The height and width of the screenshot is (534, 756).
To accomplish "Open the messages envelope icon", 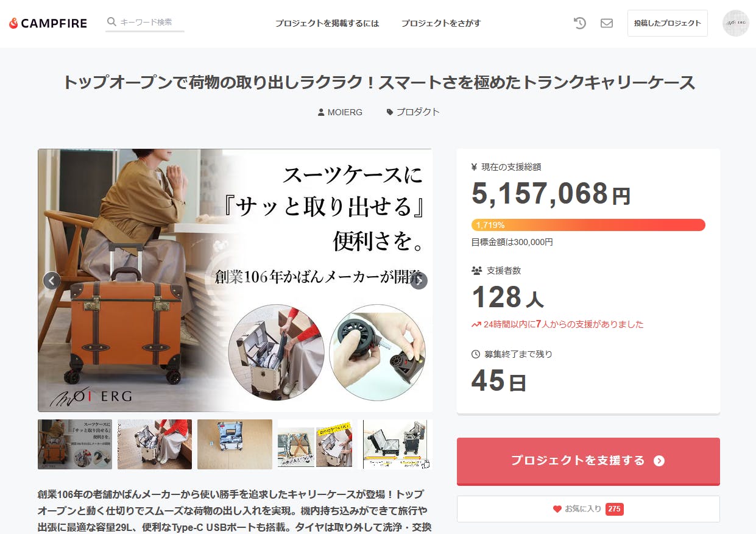I will point(607,23).
